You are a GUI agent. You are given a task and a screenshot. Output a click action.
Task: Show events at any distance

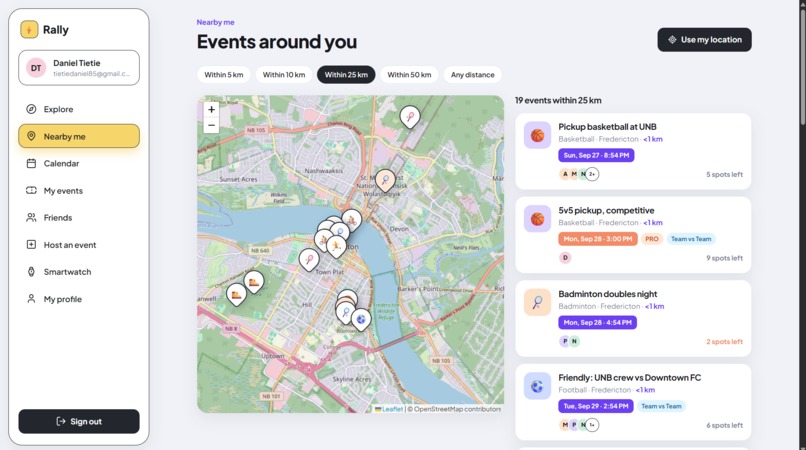[x=472, y=75]
